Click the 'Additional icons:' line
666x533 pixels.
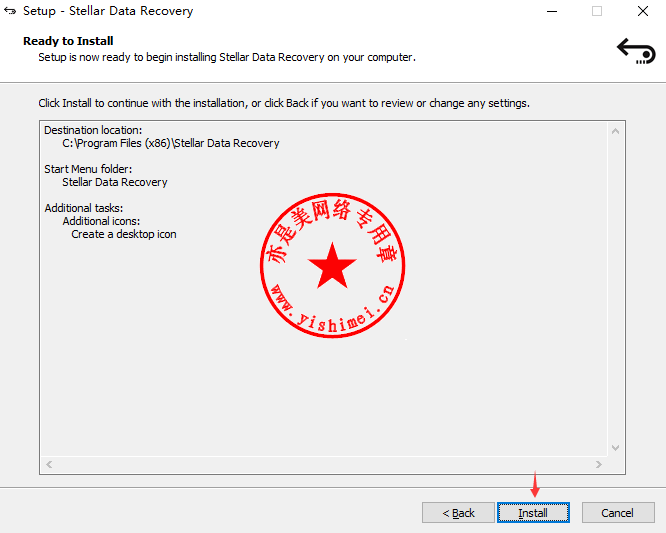coord(101,221)
